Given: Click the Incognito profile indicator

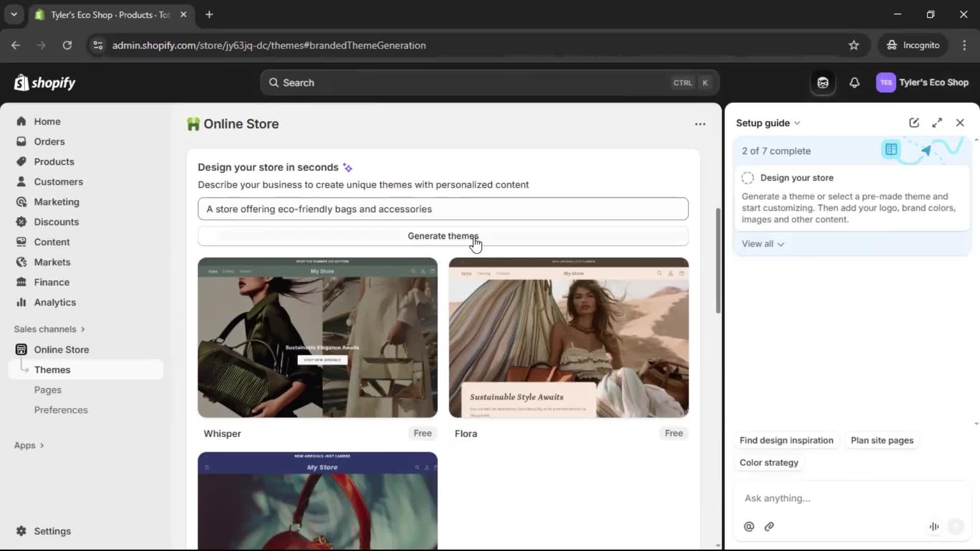Looking at the screenshot, I should [x=913, y=45].
